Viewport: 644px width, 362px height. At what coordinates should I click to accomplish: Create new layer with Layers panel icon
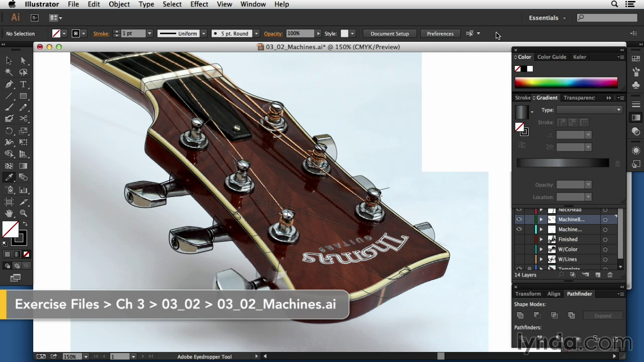coord(598,275)
